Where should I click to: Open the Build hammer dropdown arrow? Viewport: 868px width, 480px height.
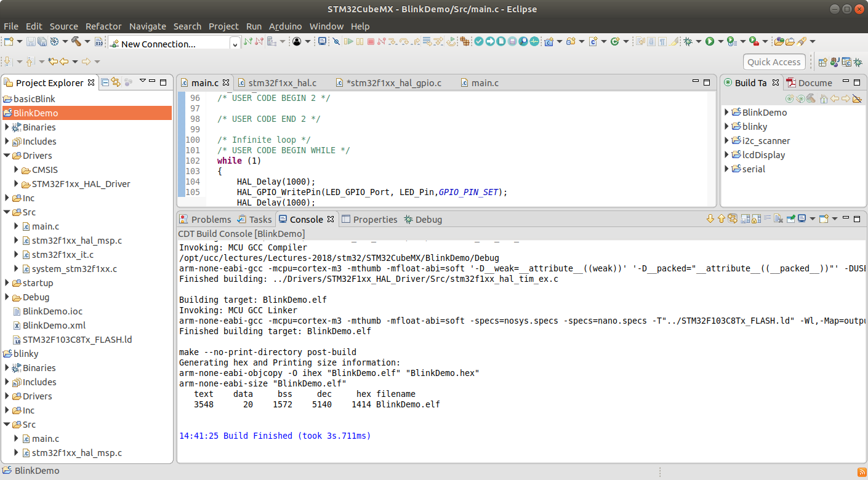pyautogui.click(x=87, y=41)
